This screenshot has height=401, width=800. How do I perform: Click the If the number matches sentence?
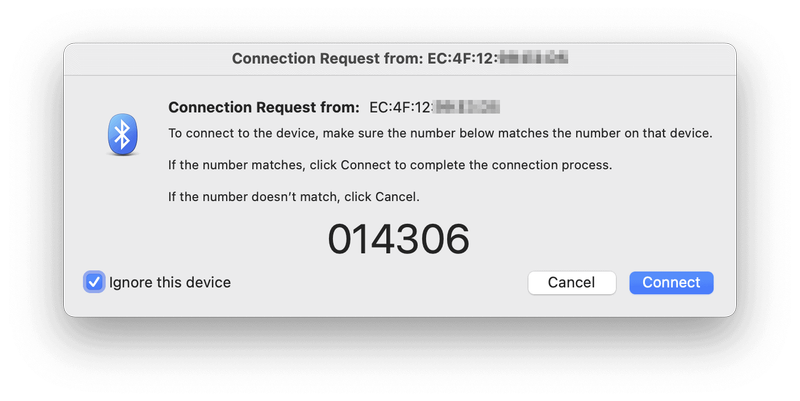tap(390, 165)
